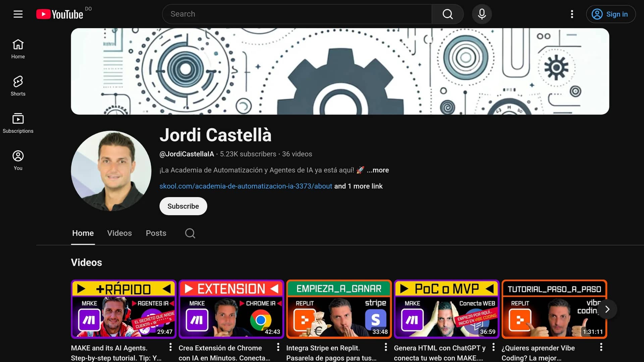Open the hamburger guide menu
The image size is (644, 362).
pos(18,14)
